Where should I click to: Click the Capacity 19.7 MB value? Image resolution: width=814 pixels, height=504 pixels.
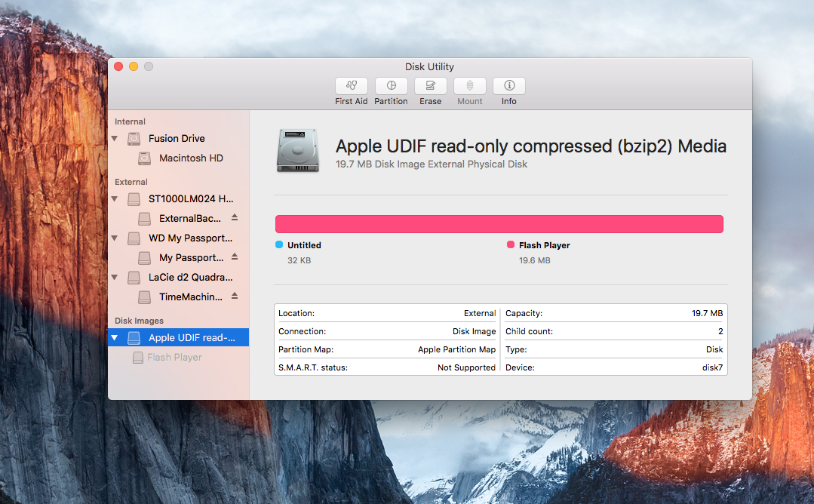[x=707, y=313]
